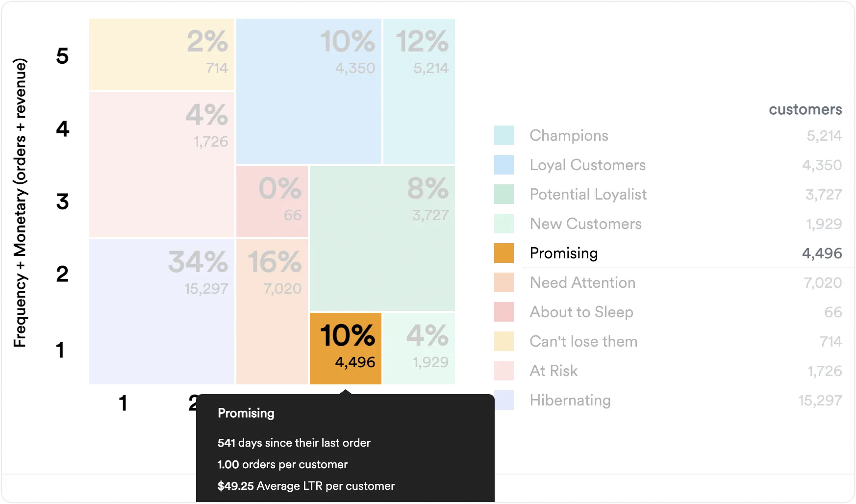
Task: Click the At Risk legend label
Action: 554,371
